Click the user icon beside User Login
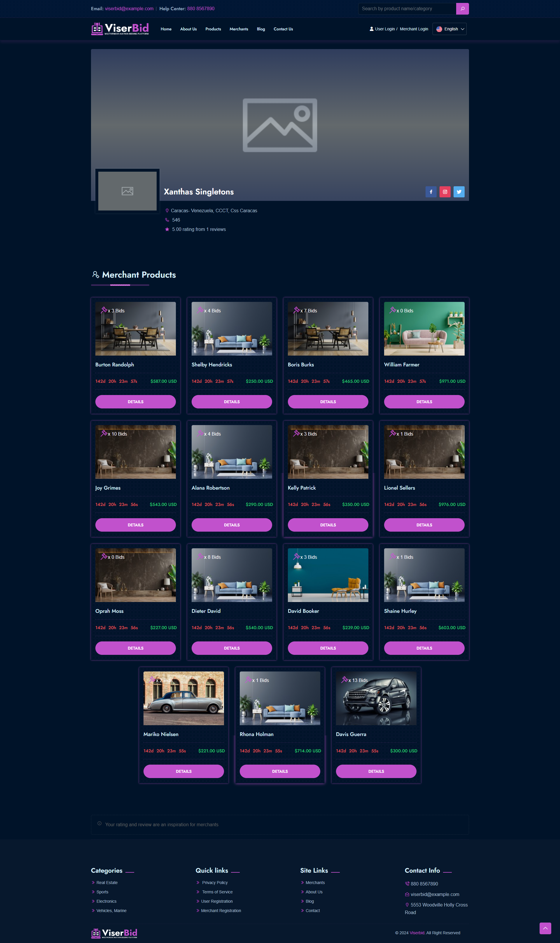The image size is (560, 943). coord(371,29)
